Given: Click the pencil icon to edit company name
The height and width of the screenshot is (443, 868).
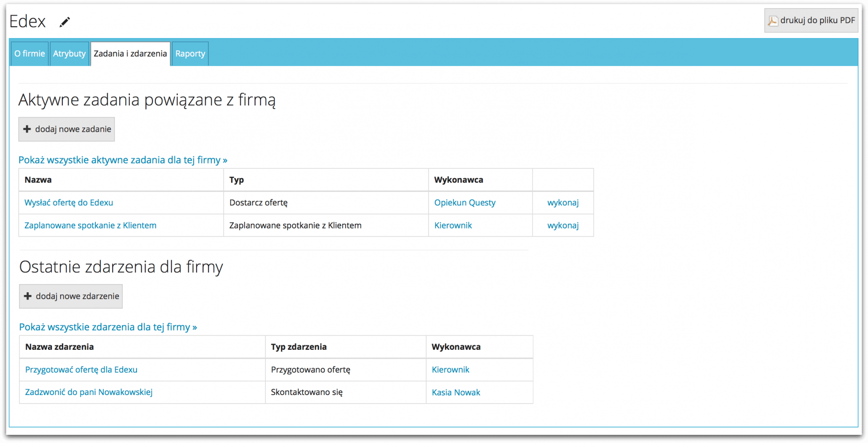Looking at the screenshot, I should (x=64, y=22).
